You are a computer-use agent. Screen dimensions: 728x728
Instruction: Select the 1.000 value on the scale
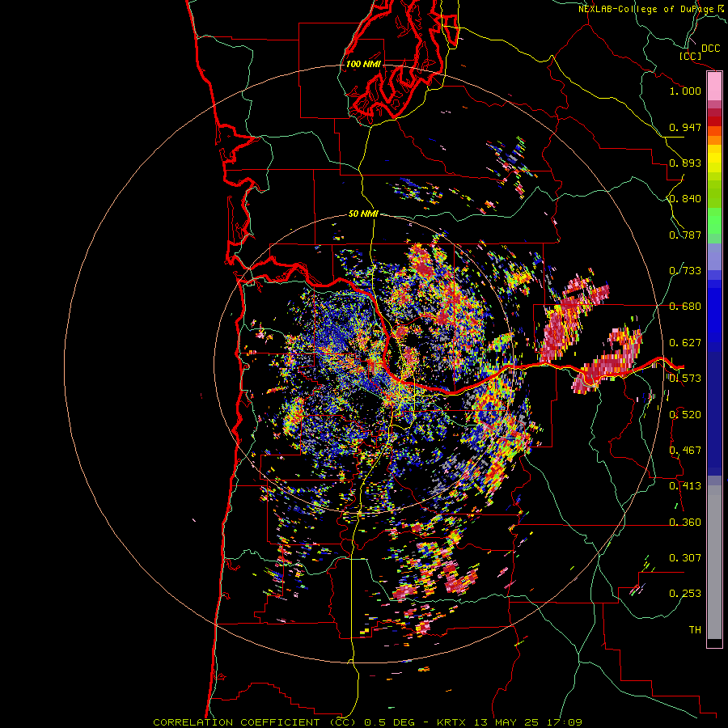pyautogui.click(x=685, y=91)
